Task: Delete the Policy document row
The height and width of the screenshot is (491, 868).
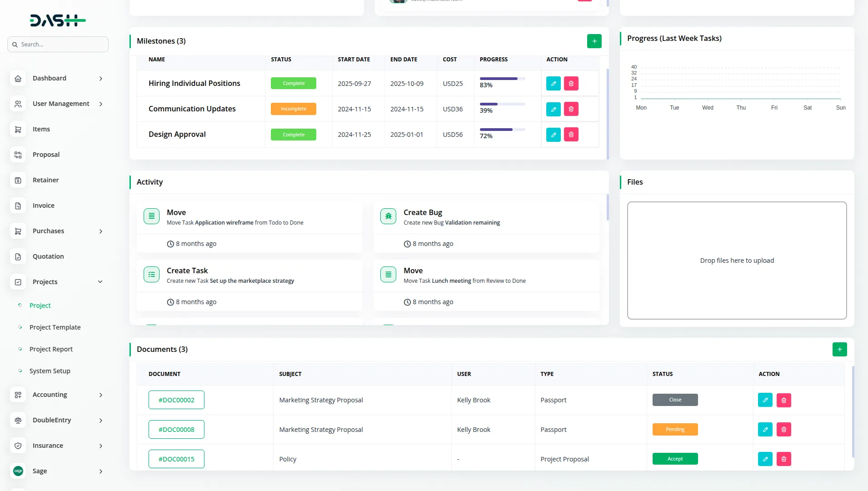Action: click(783, 459)
